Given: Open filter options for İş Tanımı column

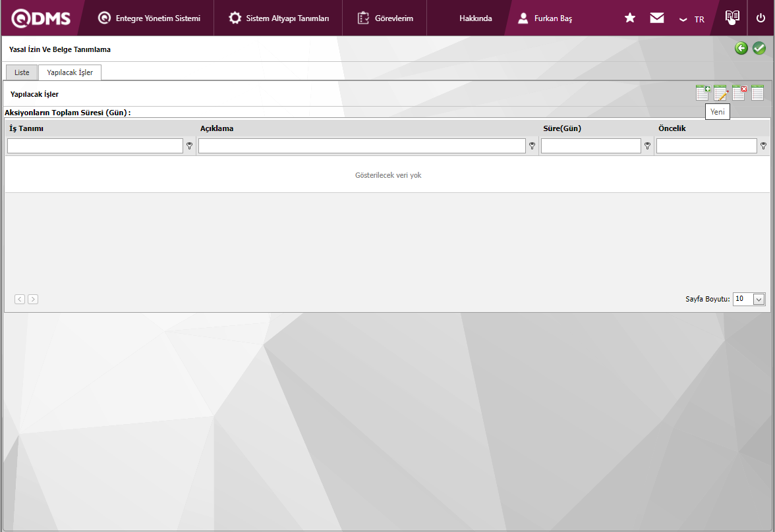Looking at the screenshot, I should 190,146.
